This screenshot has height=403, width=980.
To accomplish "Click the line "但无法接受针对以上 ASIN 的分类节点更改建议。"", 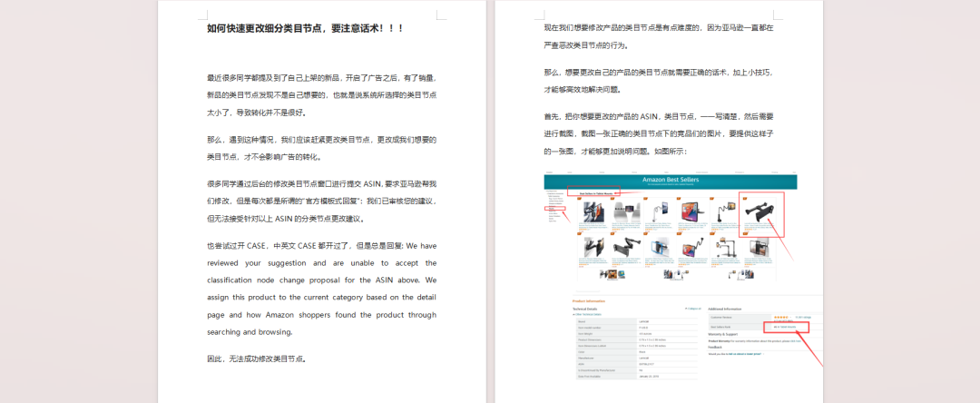I will pos(286,219).
